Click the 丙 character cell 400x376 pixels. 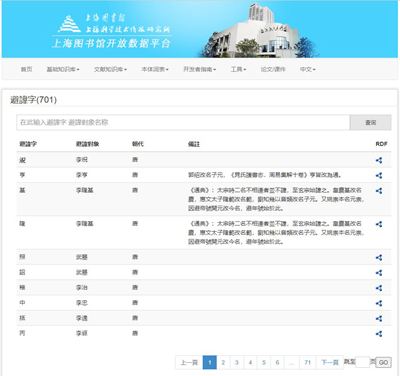click(22, 333)
